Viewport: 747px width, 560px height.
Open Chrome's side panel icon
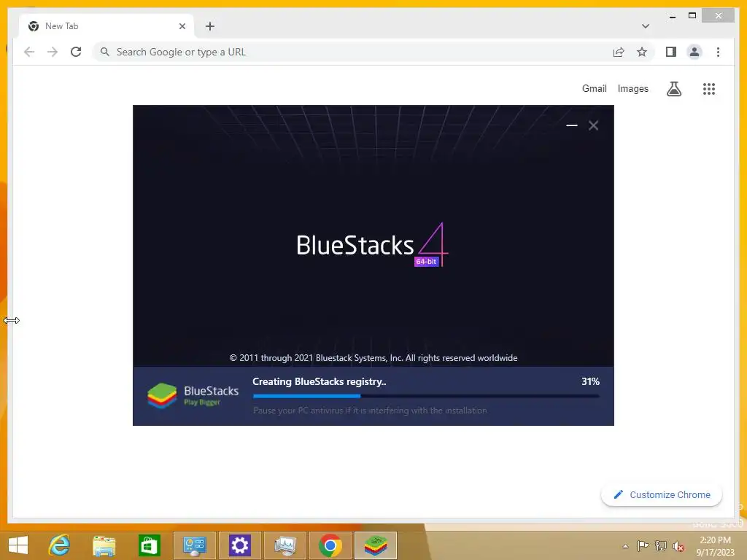(671, 52)
